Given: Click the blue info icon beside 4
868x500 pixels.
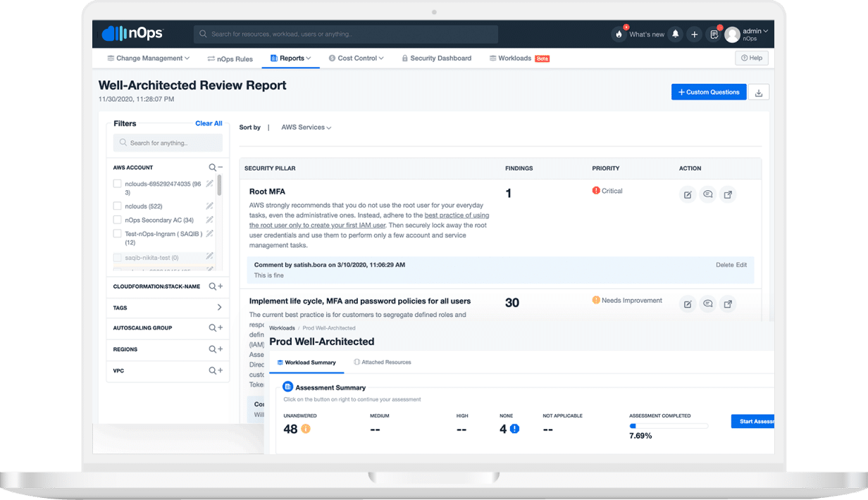Looking at the screenshot, I should tap(514, 428).
